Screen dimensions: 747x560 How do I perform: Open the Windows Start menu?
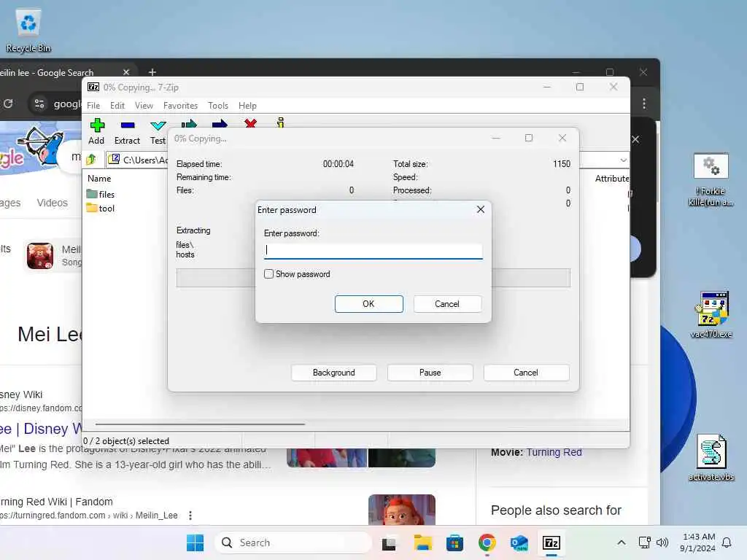tap(195, 542)
